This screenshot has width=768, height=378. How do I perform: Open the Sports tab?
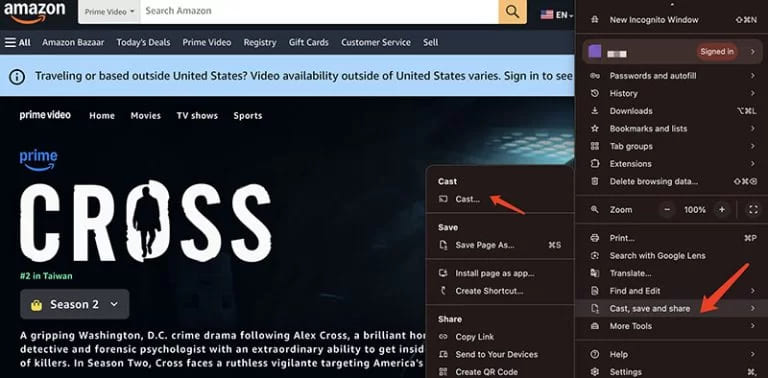pyautogui.click(x=248, y=116)
